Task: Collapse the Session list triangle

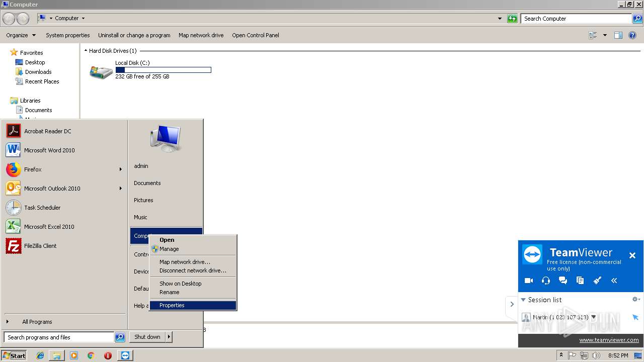Action: pos(523,300)
